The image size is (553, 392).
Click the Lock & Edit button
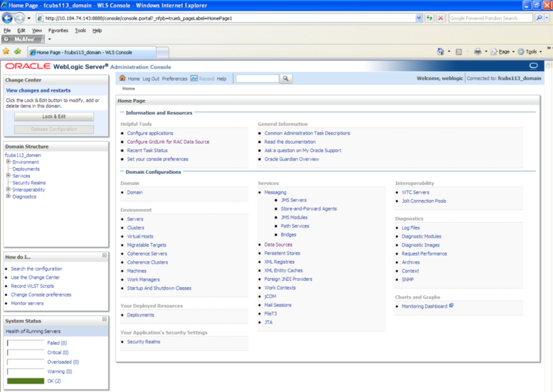[54, 116]
